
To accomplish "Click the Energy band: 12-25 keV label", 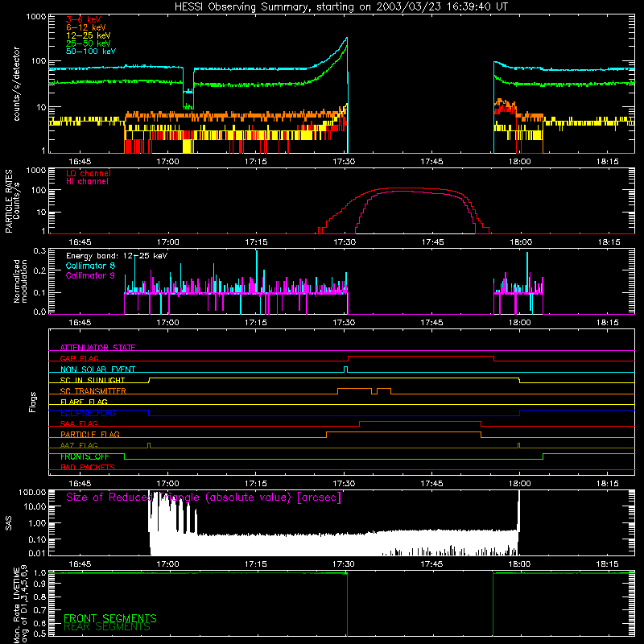I will pos(117,256).
